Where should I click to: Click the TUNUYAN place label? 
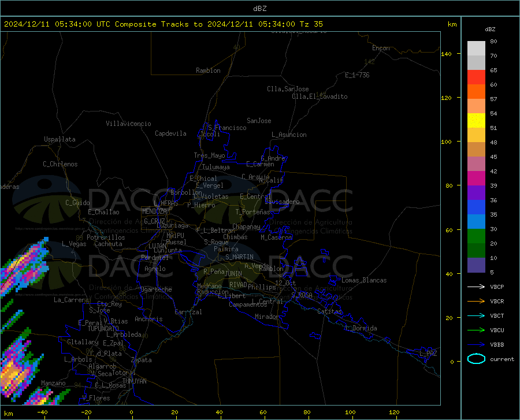[134, 381]
